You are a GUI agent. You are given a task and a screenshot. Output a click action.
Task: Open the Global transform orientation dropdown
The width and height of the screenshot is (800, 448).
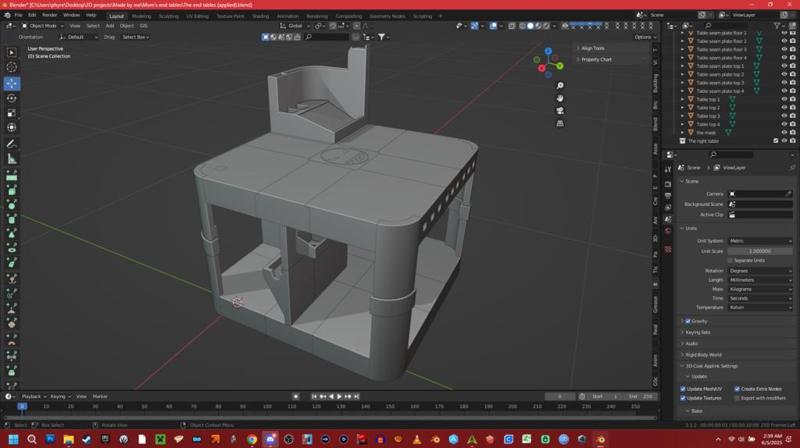294,26
